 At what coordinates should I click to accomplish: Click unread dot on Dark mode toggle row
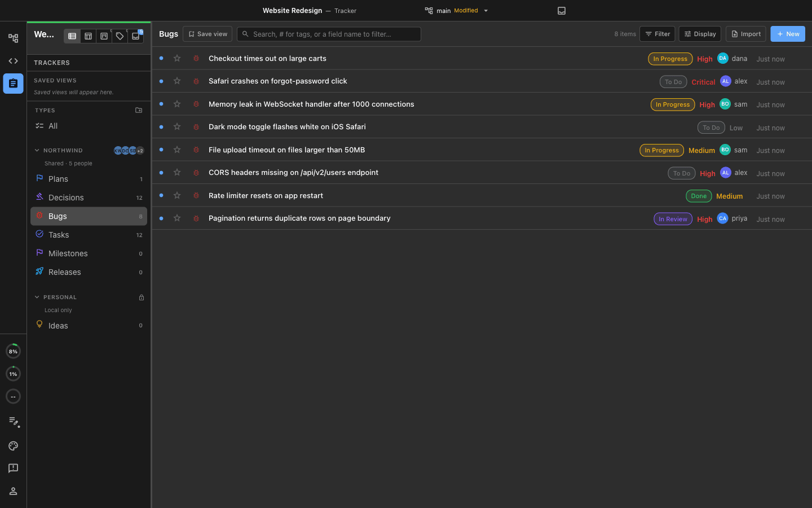(161, 127)
